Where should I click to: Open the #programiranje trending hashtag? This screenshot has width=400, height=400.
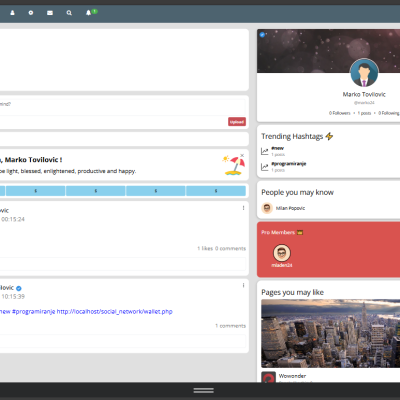click(289, 164)
